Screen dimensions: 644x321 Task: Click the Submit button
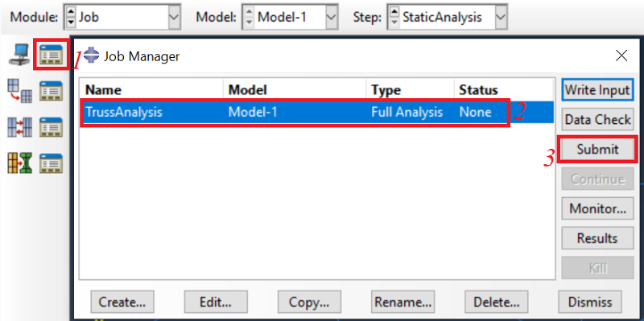pyautogui.click(x=597, y=150)
